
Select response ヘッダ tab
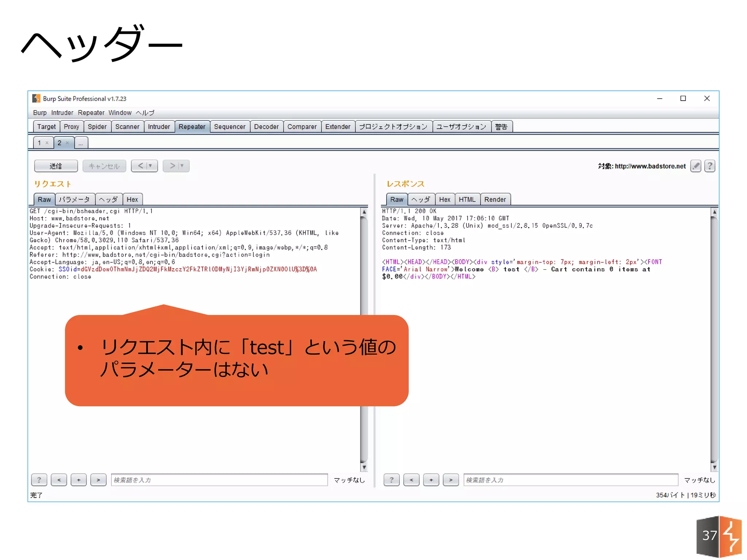[421, 199]
